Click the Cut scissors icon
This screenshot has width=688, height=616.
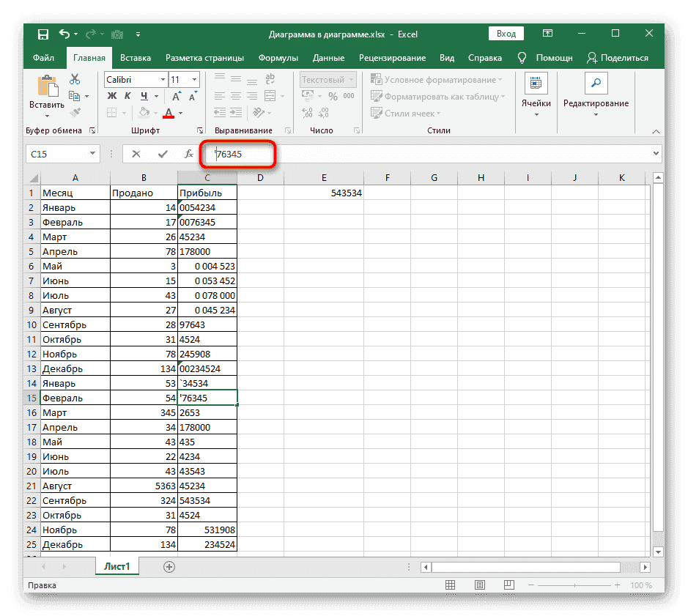[x=75, y=79]
